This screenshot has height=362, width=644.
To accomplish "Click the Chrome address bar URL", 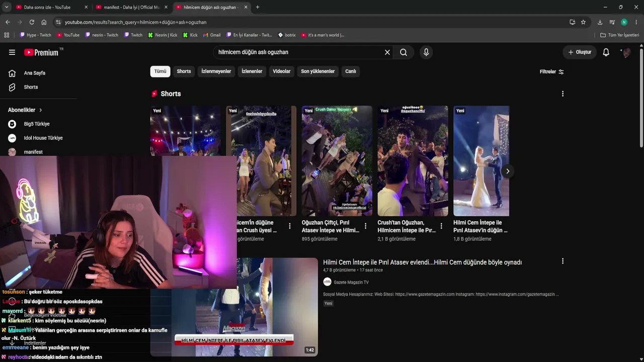I will click(x=135, y=22).
